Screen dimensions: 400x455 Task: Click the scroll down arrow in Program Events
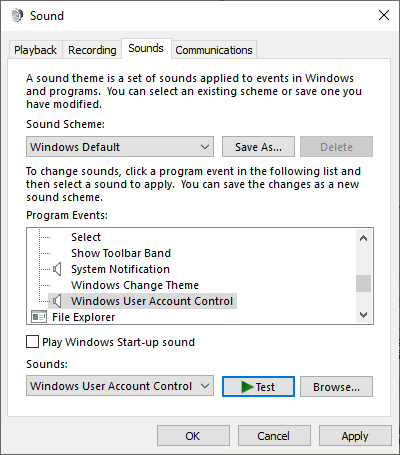tap(363, 314)
